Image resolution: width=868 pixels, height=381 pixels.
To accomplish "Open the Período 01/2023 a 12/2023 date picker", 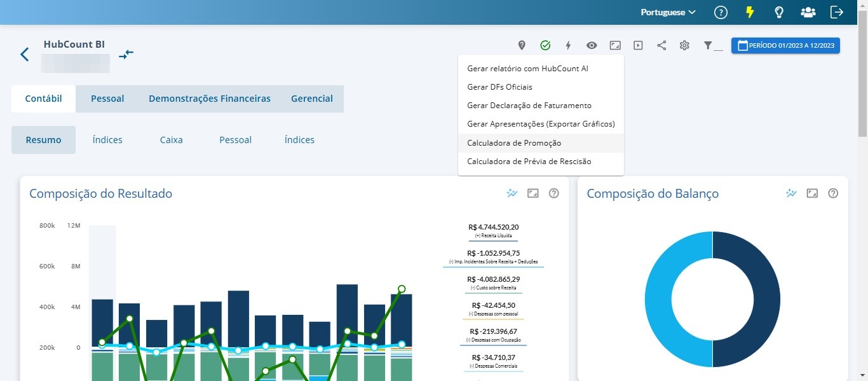I will tap(785, 46).
